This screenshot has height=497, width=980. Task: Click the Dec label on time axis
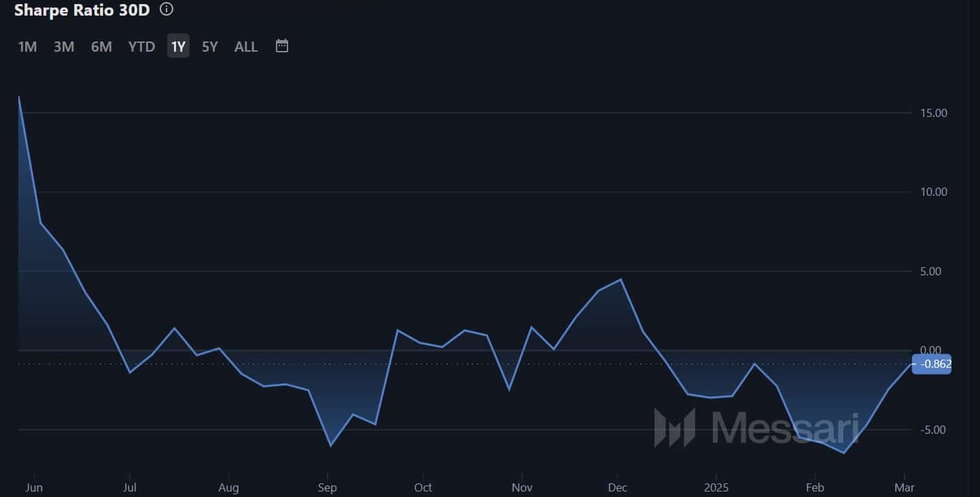coord(617,487)
